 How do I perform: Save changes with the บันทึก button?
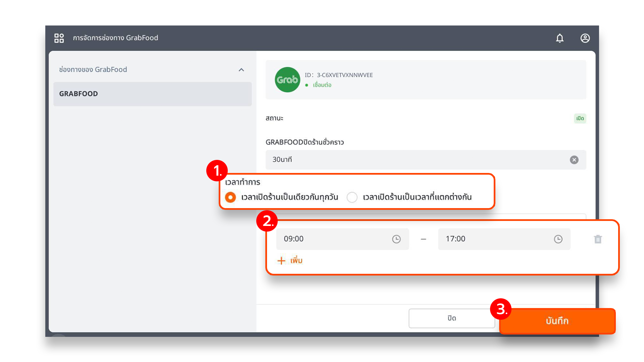pyautogui.click(x=557, y=321)
